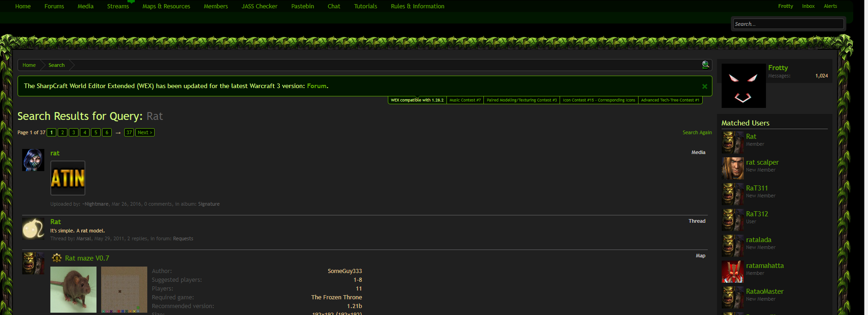
Task: Open the masked-face avatar beside the rat media result
Action: (x=33, y=160)
